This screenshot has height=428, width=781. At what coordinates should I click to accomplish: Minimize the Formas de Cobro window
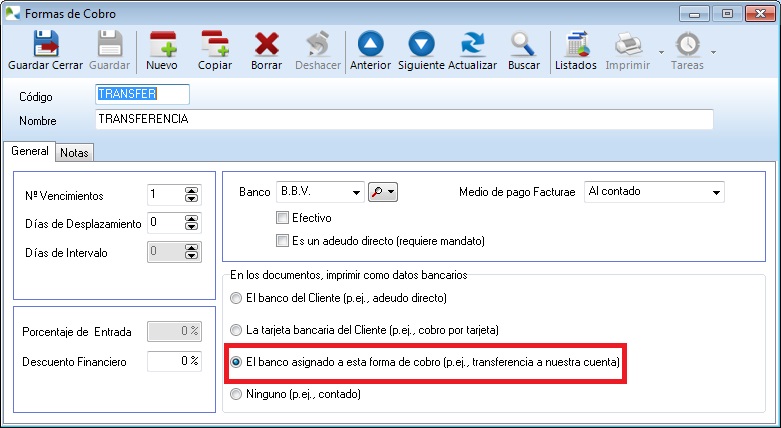694,13
